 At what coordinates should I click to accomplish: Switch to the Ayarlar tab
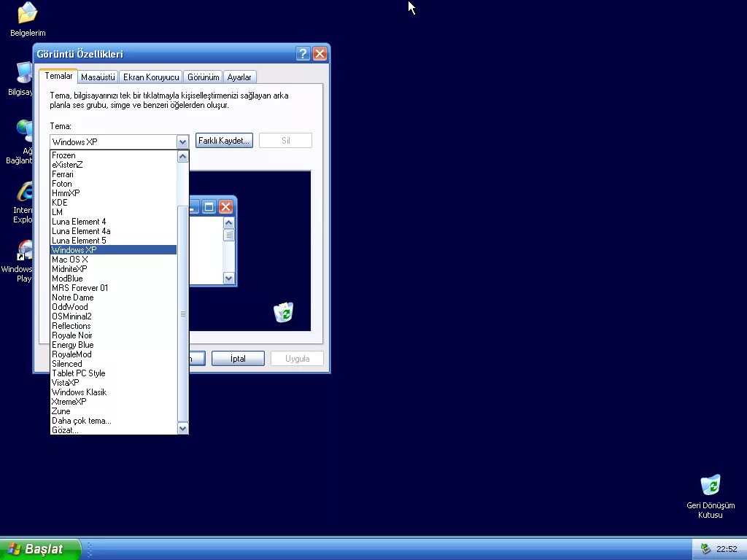pos(239,77)
